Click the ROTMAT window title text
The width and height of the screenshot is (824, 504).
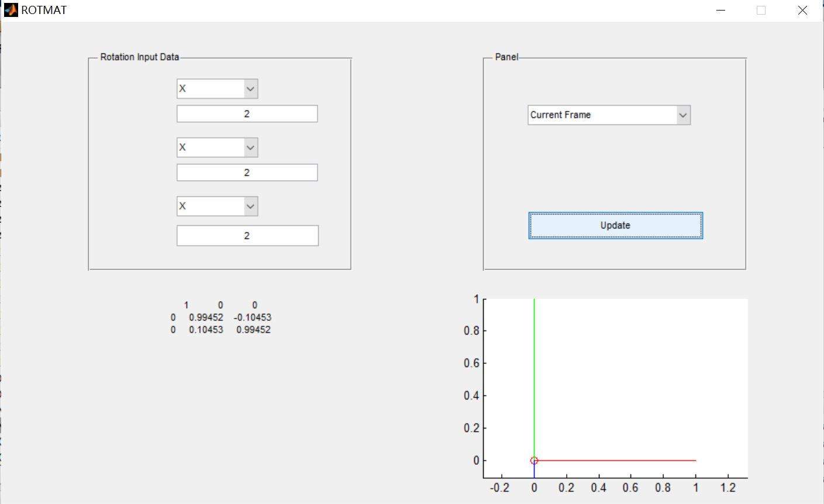pos(44,10)
